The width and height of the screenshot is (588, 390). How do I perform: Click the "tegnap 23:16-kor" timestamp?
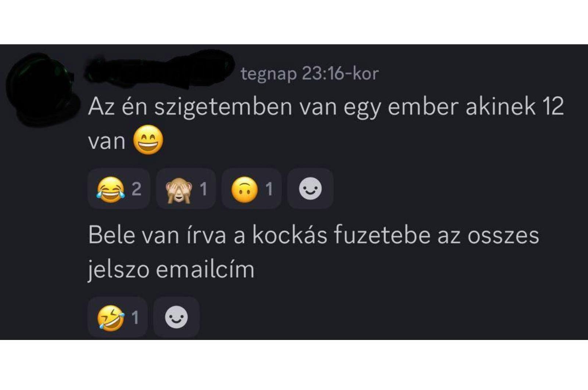click(x=309, y=74)
